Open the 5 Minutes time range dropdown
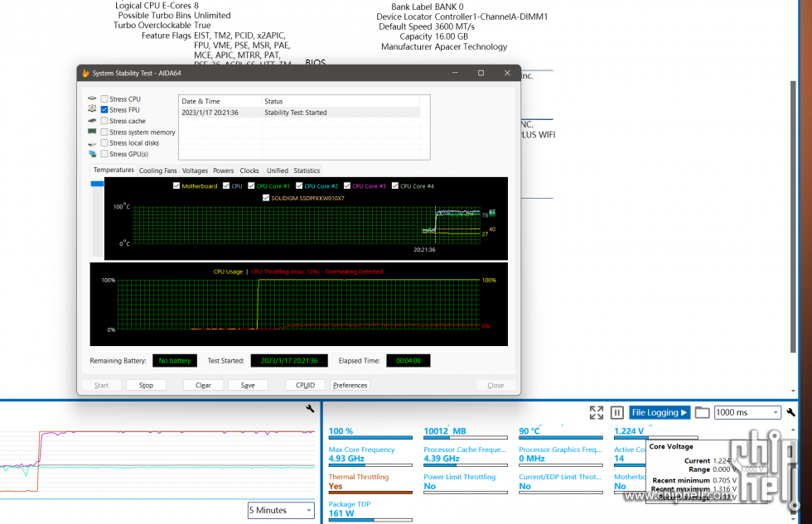 pos(281,510)
